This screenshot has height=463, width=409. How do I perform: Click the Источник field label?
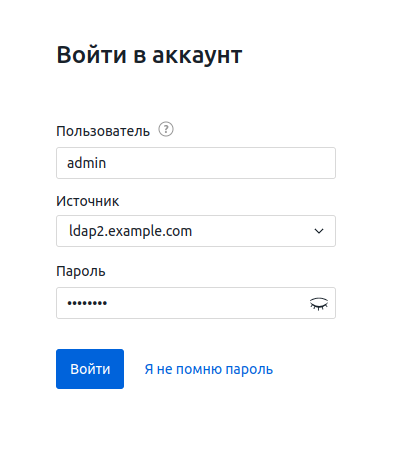click(x=88, y=201)
